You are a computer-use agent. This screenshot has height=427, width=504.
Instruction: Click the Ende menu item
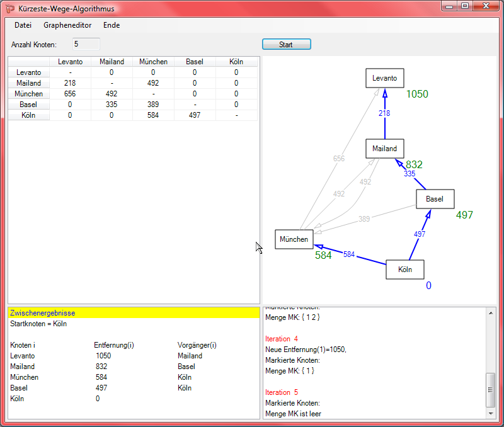112,25
